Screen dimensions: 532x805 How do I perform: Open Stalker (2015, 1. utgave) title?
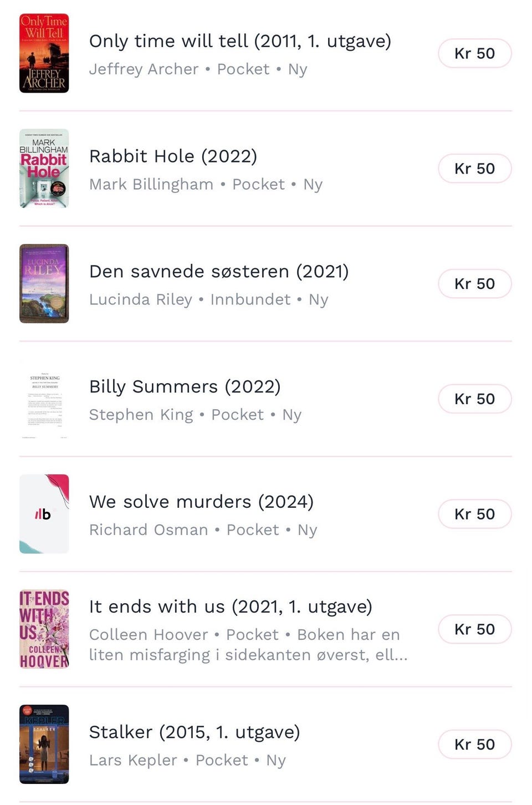click(195, 732)
